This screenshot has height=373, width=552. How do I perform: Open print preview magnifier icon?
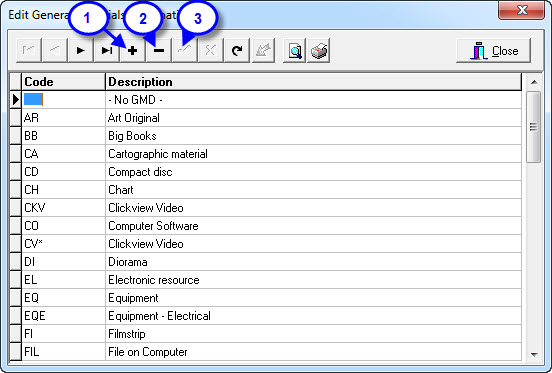tap(295, 51)
